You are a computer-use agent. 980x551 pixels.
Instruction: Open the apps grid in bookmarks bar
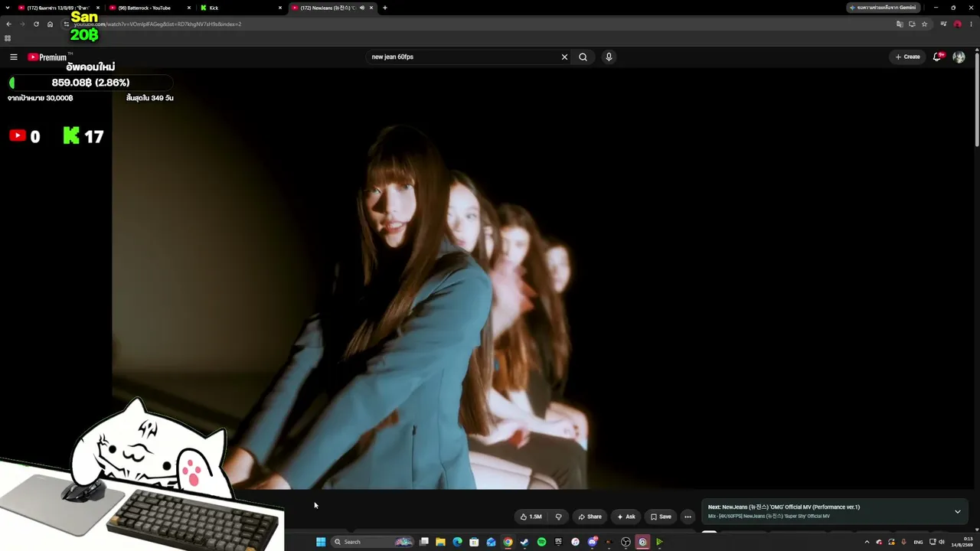(8, 38)
